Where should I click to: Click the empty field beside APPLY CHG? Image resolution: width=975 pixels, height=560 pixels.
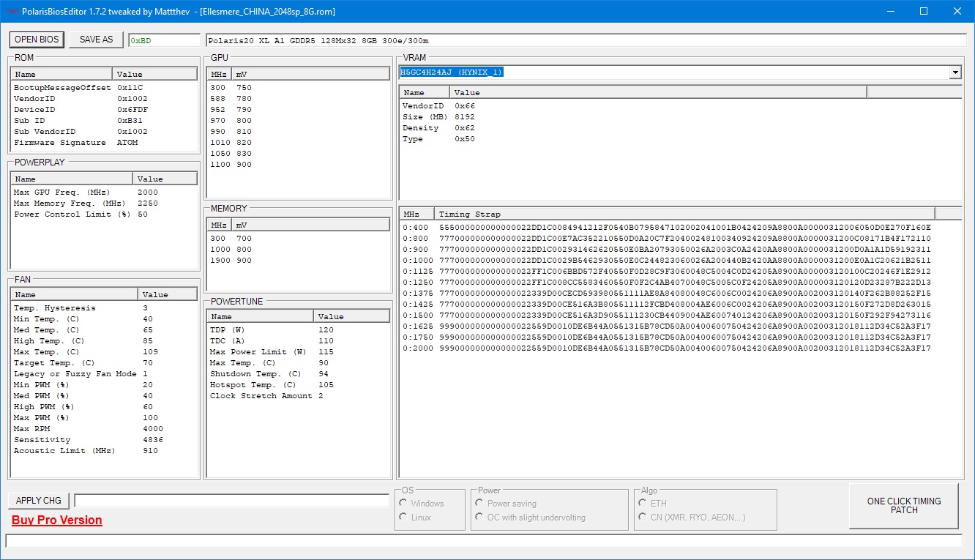coord(231,501)
